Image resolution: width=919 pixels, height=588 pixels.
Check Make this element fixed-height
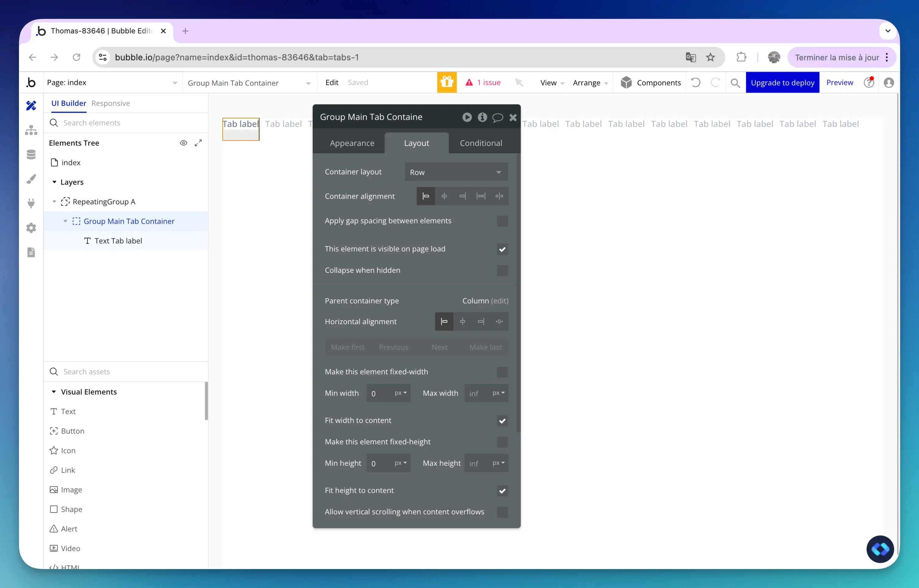(x=502, y=442)
